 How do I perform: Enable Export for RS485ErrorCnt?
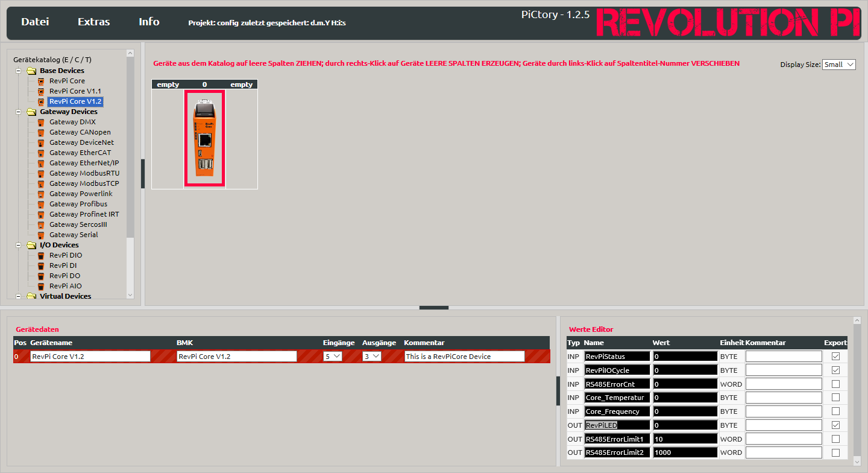835,384
